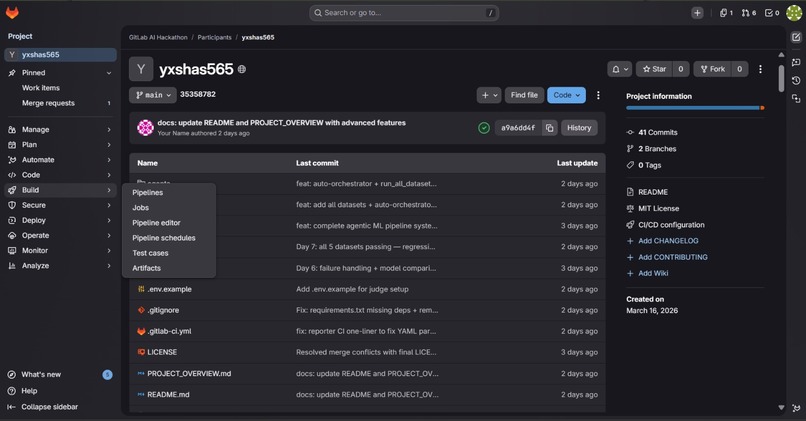
Task: Open the Deploy section in sidebar
Action: click(x=60, y=221)
